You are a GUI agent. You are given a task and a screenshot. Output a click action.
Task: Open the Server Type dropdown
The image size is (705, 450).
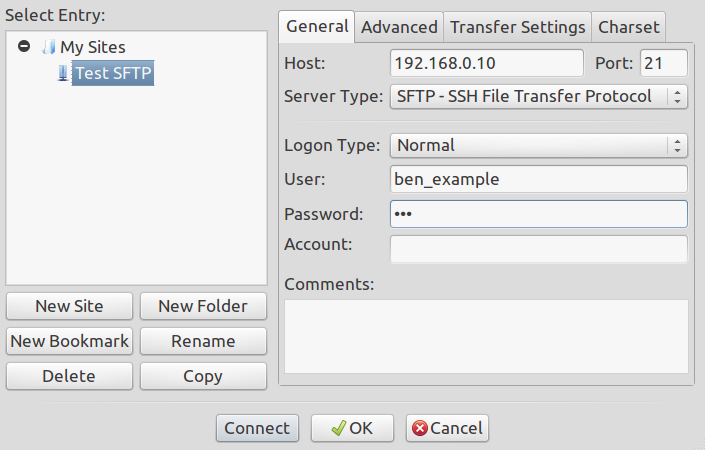pyautogui.click(x=538, y=97)
